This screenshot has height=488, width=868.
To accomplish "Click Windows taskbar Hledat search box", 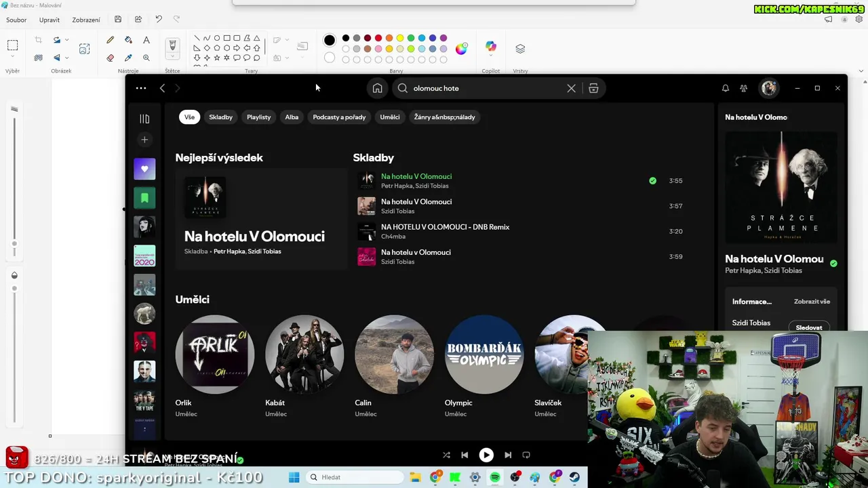I will click(355, 477).
